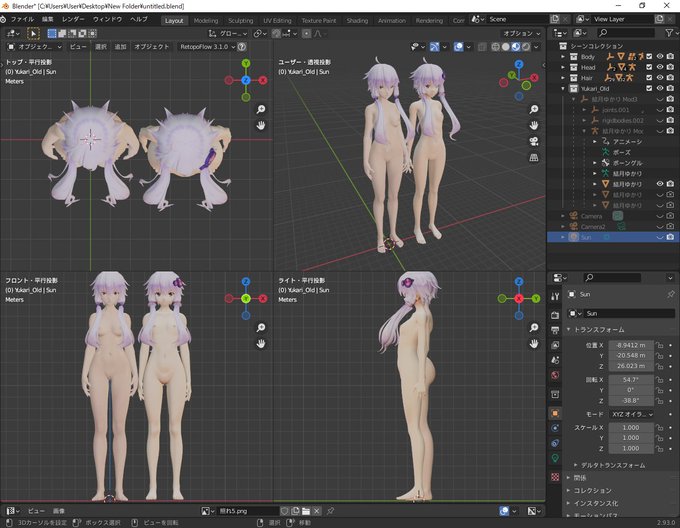
Task: Toggle camera view icon in perspective viewport
Action: [x=534, y=141]
